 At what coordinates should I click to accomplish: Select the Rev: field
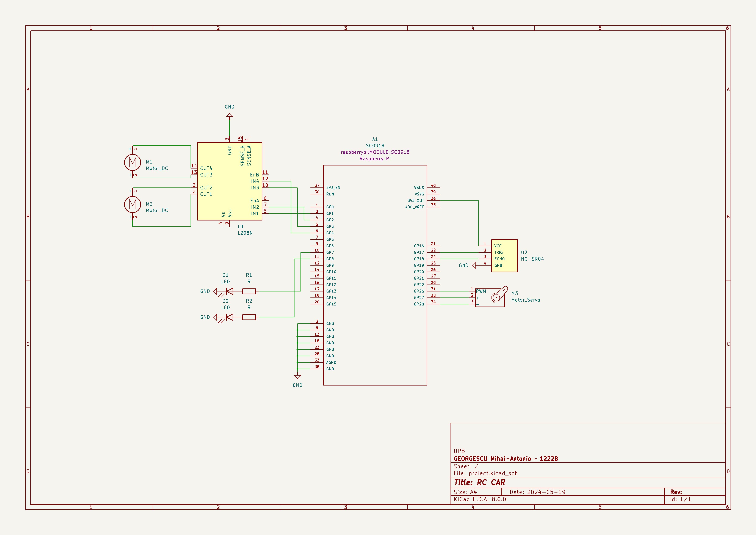(676, 492)
